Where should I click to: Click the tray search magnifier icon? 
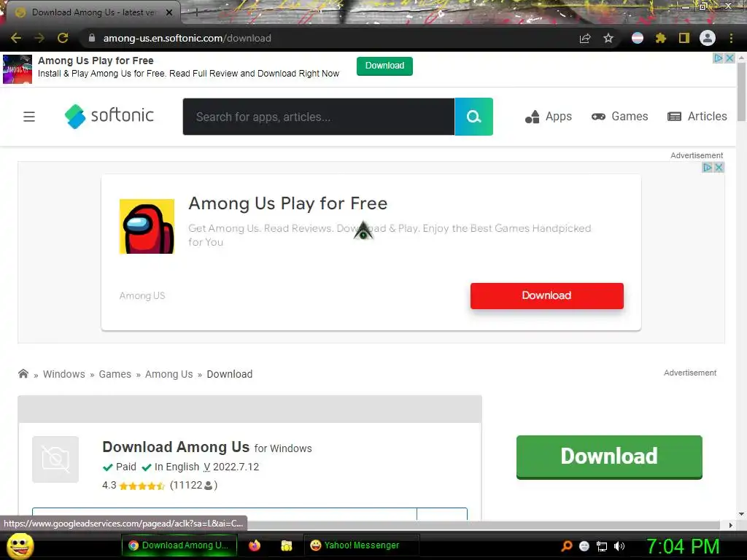pyautogui.click(x=567, y=546)
